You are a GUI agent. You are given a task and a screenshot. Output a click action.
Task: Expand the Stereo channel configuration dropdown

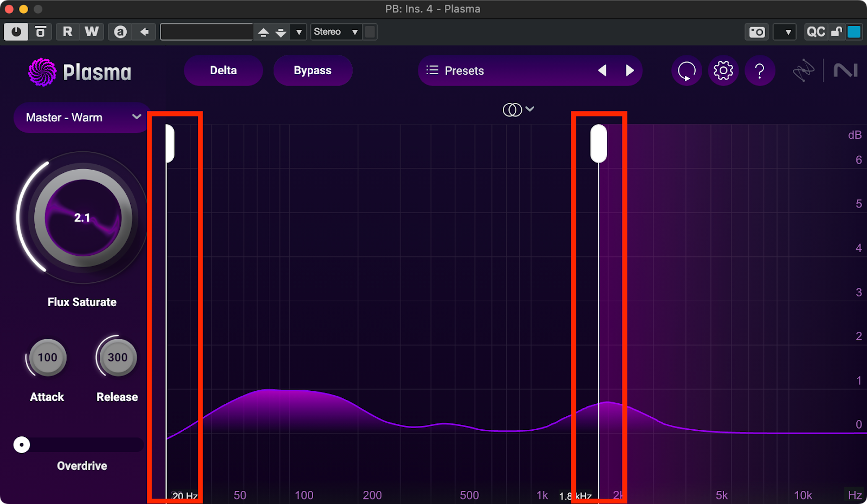pyautogui.click(x=336, y=32)
